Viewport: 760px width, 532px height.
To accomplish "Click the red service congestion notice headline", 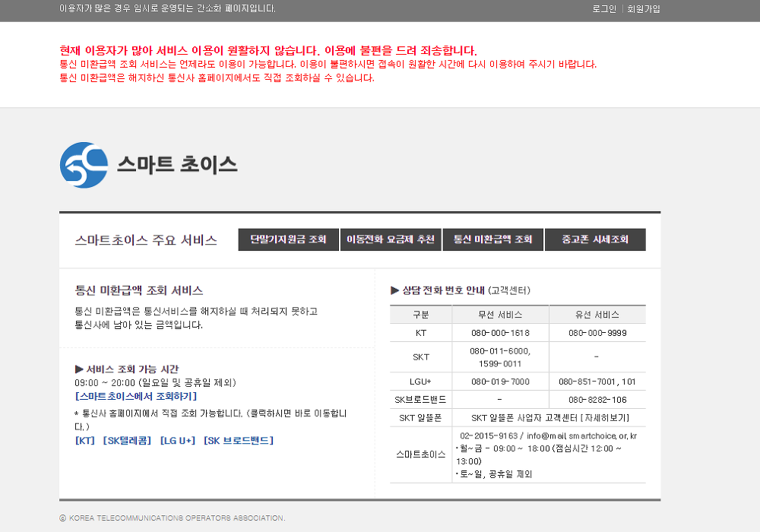I will click(268, 50).
